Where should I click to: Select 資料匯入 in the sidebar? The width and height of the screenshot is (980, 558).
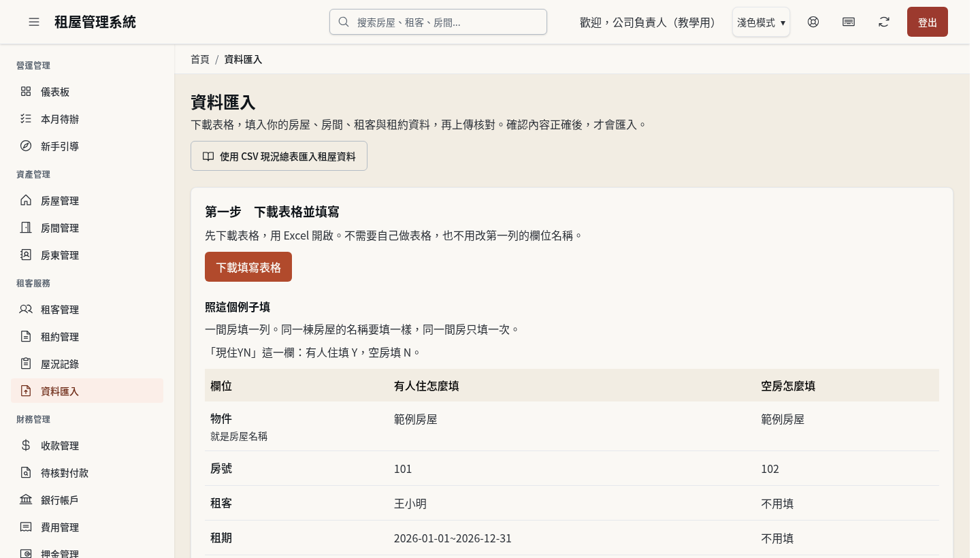point(87,391)
